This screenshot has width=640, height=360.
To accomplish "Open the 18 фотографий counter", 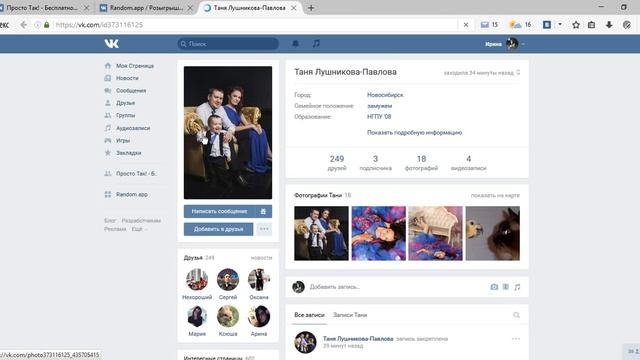I will pos(421,162).
